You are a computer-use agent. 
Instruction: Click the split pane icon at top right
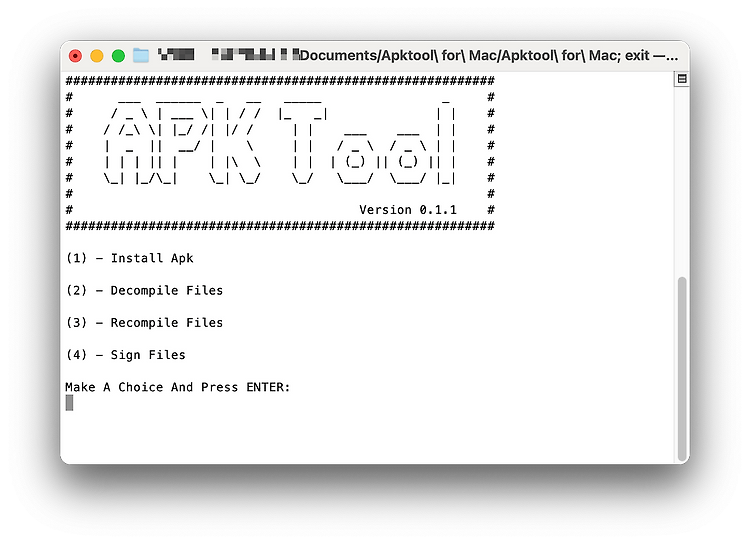point(682,79)
